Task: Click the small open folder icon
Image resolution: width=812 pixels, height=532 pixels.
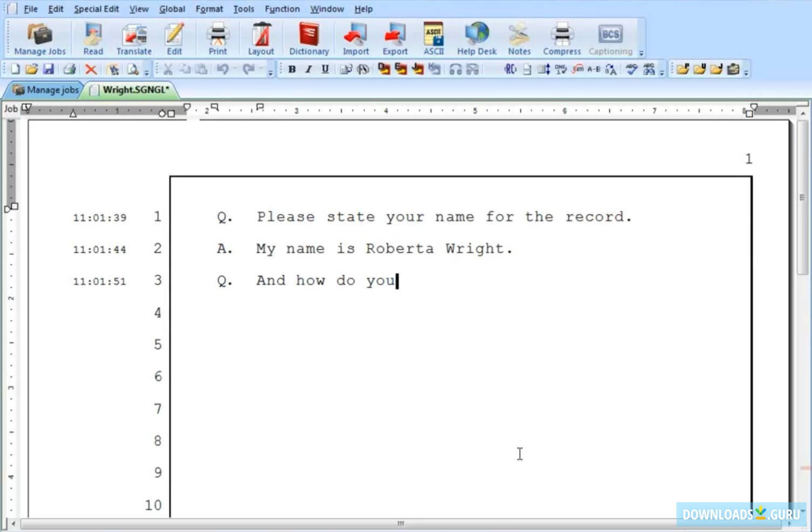Action: point(31,69)
